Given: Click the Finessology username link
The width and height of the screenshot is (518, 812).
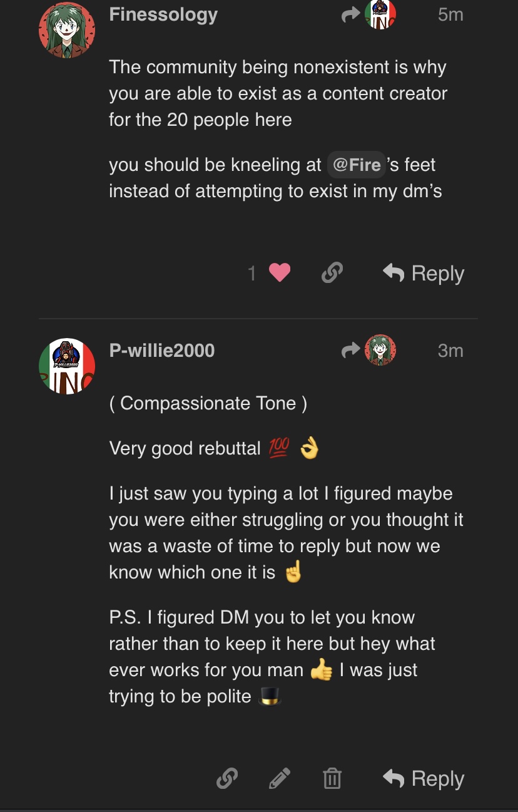Looking at the screenshot, I should (163, 15).
